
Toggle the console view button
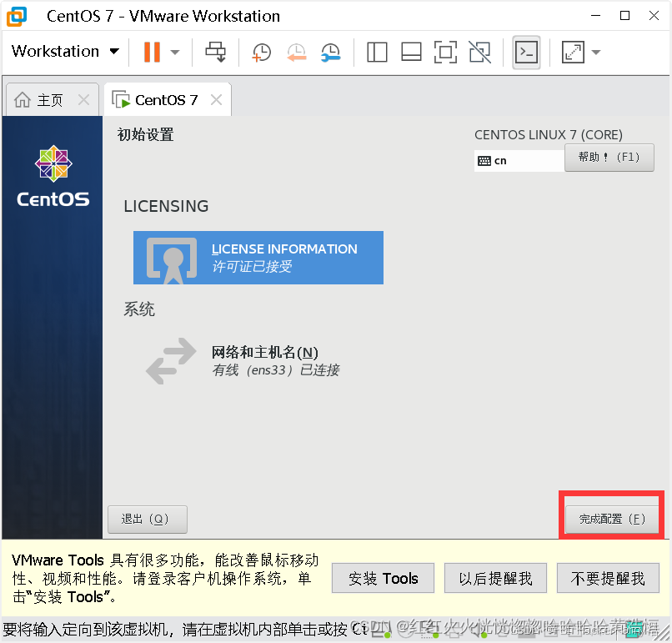point(526,53)
